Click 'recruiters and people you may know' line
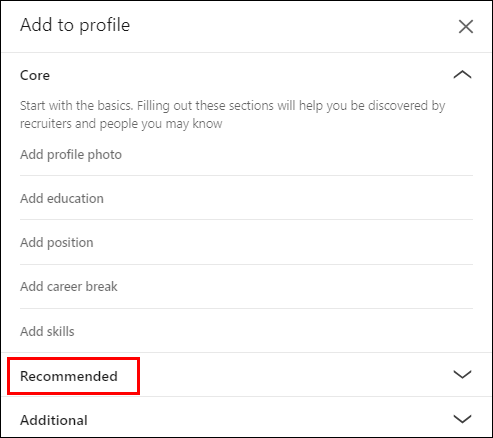This screenshot has width=493, height=438. tap(121, 124)
